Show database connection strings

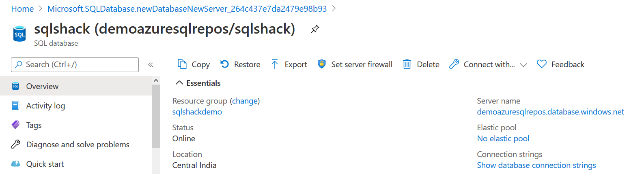(536, 165)
